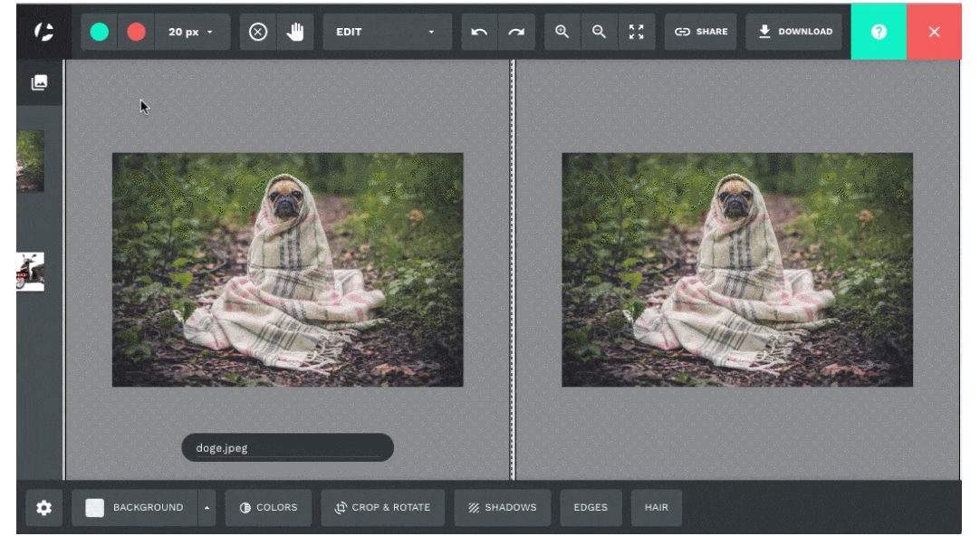Click the DOWNLOAD button
The image size is (980, 536).
794,32
